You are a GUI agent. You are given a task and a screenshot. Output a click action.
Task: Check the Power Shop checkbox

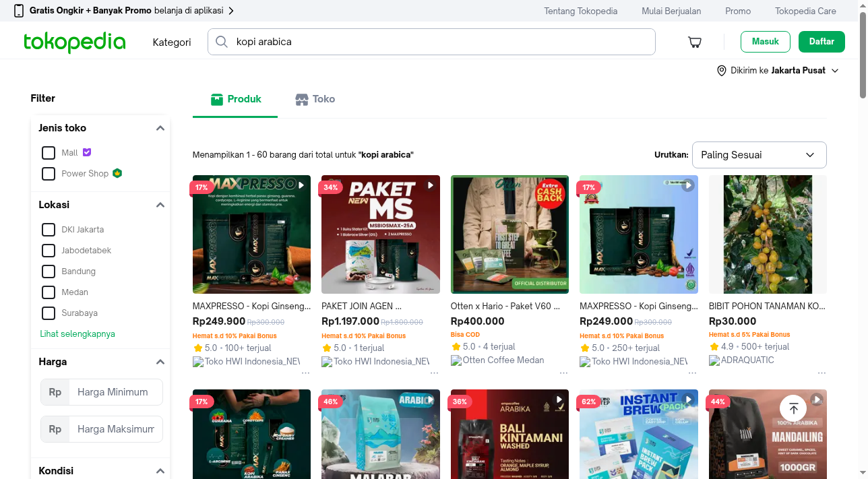(49, 174)
